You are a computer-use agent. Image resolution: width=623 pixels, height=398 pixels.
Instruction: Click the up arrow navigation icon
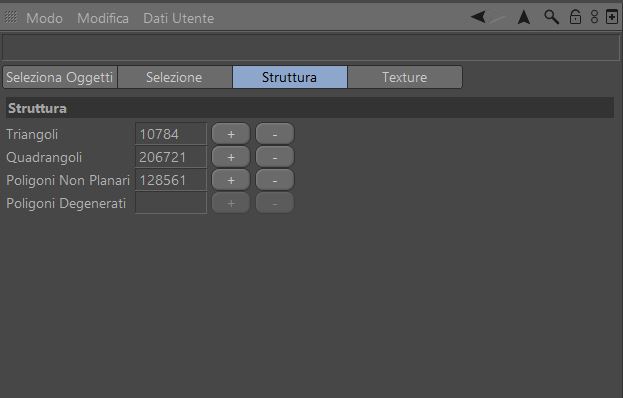tap(524, 17)
